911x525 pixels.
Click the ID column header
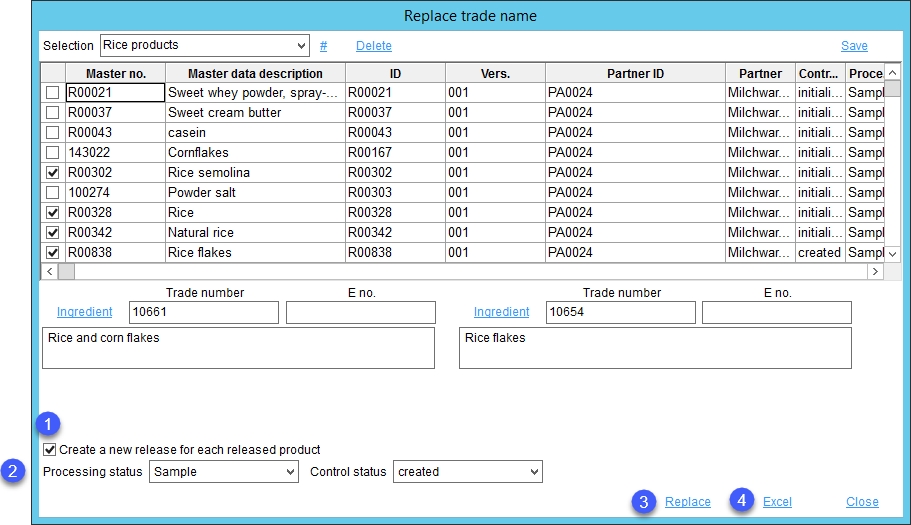point(395,74)
